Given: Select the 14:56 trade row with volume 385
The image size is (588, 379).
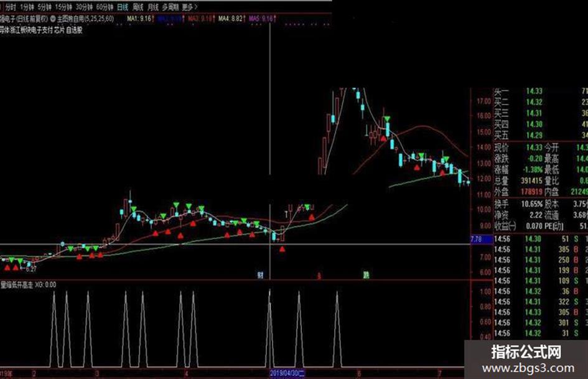Looking at the screenshot, I should (x=540, y=249).
